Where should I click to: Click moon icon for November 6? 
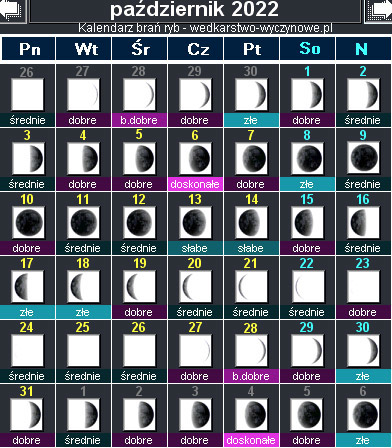363,415
